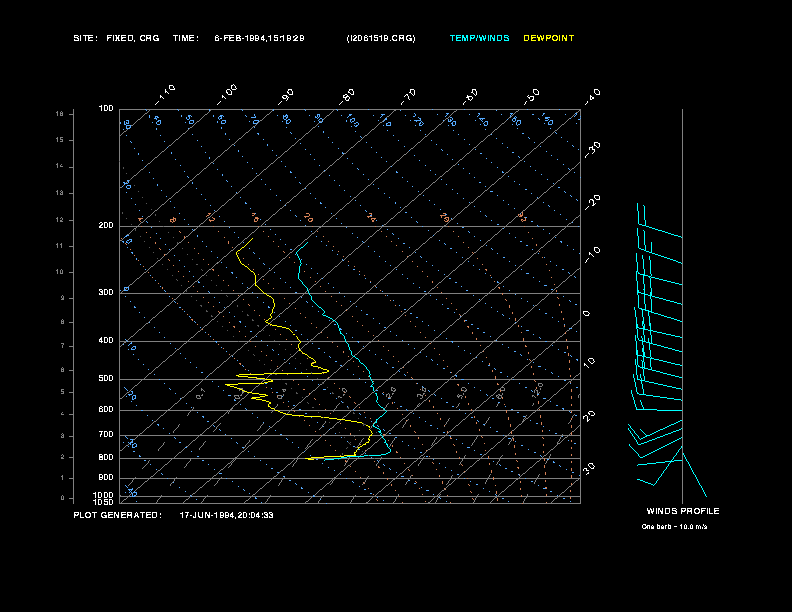The image size is (792, 612).
Task: Click the -10 isotherm label on right edge
Action: point(592,255)
